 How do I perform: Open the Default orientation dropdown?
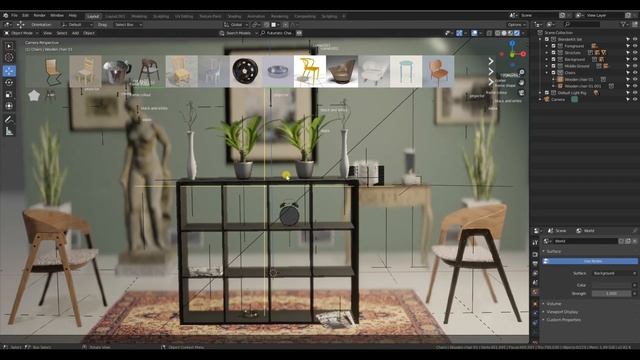(x=77, y=24)
